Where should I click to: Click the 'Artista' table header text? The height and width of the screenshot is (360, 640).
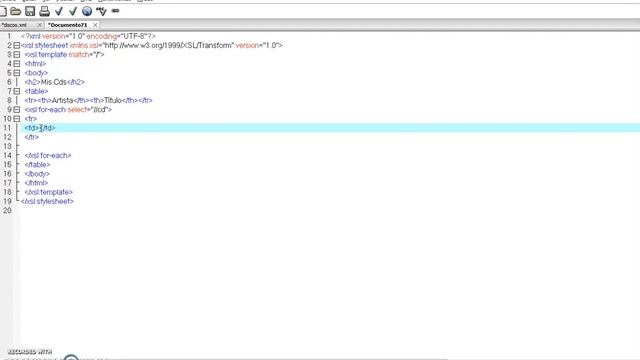point(62,100)
